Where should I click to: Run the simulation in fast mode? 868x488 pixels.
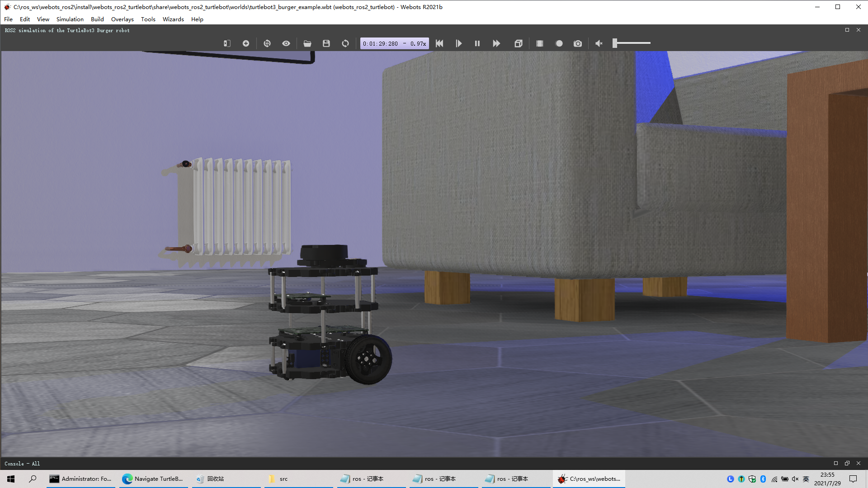coord(496,43)
